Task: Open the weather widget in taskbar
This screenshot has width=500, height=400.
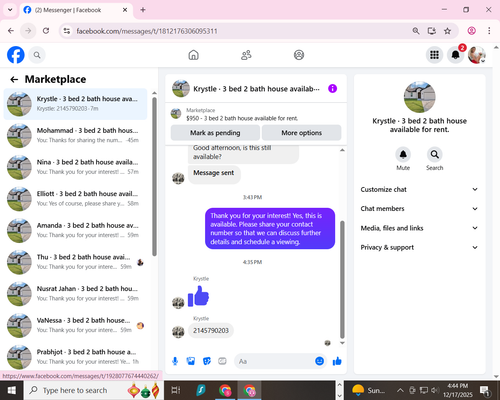Action: pos(368,390)
